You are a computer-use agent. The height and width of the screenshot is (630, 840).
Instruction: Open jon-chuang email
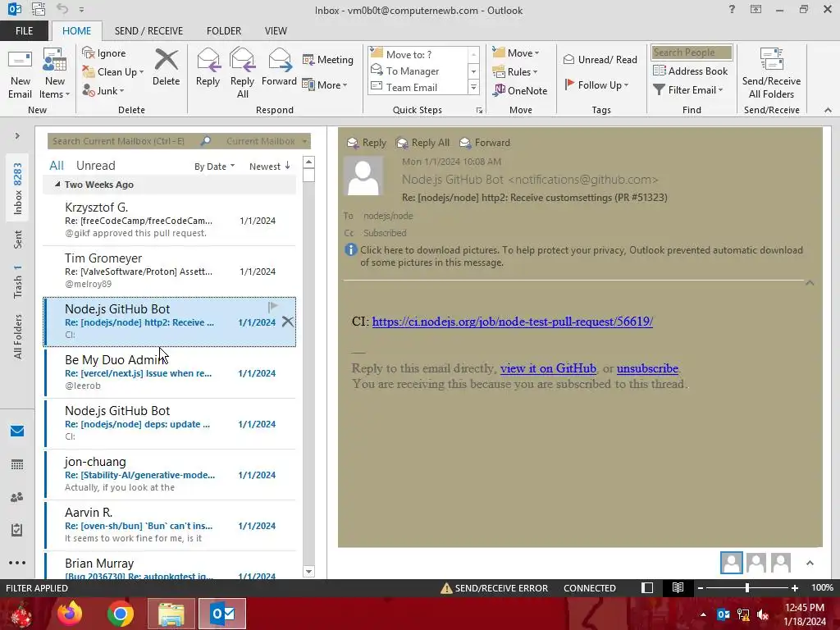(169, 474)
